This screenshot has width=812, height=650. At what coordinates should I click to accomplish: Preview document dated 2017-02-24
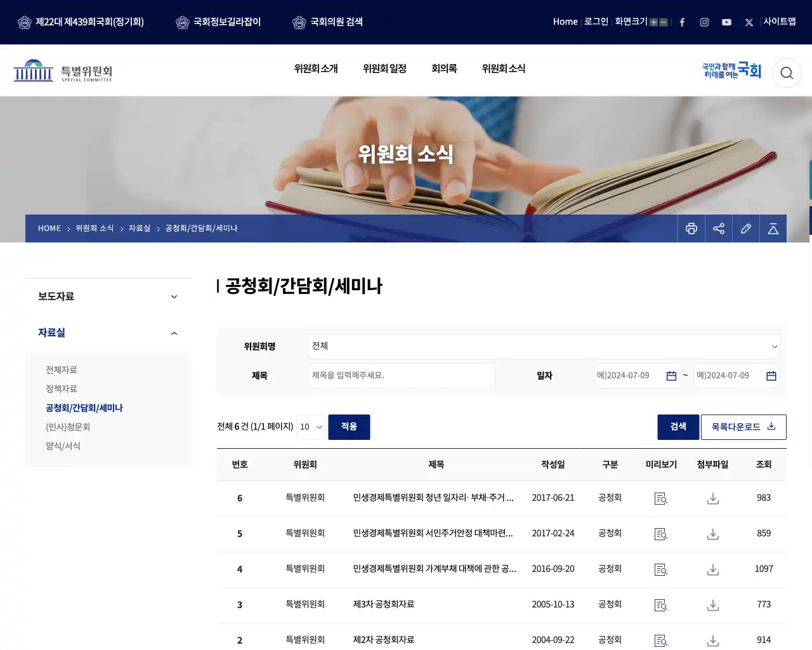pos(661,534)
